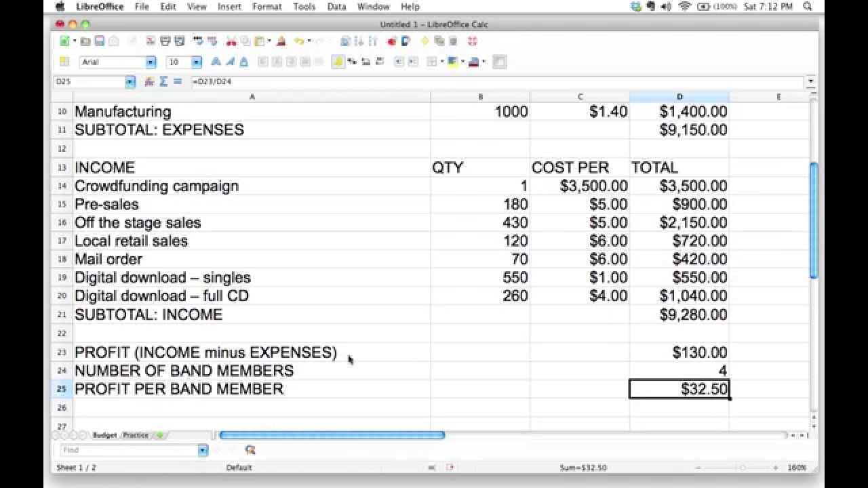
Task: Select the AutoSum (Σ) icon in formula bar
Action: point(163,81)
